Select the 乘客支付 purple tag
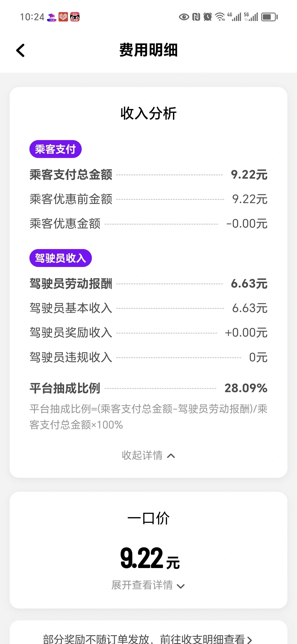Viewport: 297px width, 644px height. tap(56, 149)
